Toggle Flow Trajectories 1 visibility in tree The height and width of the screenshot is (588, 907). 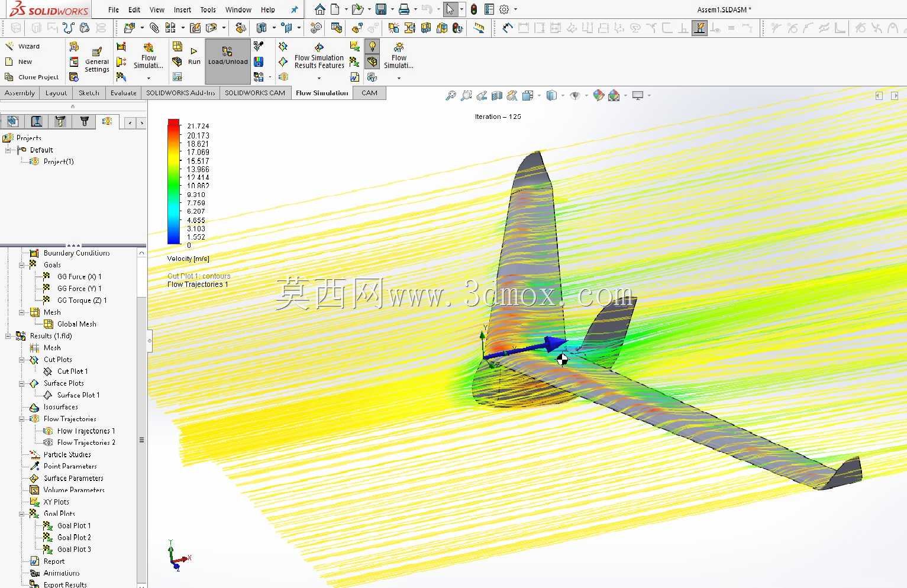coord(49,431)
